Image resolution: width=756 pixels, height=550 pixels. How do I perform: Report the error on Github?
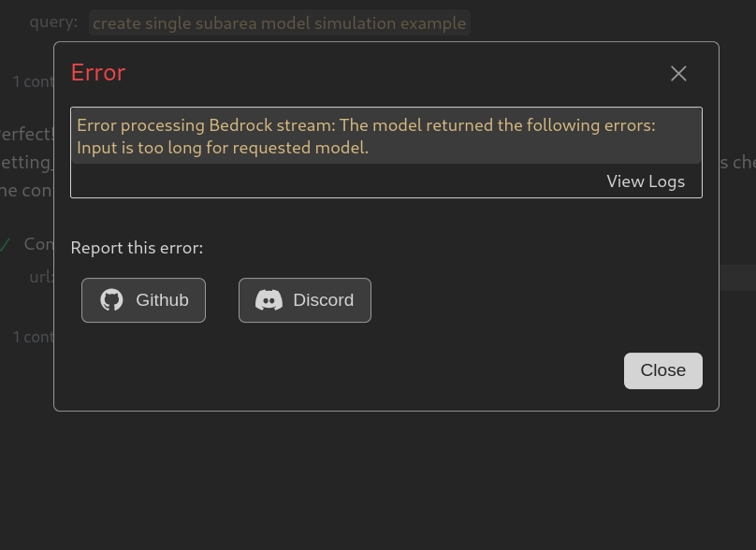[143, 299]
